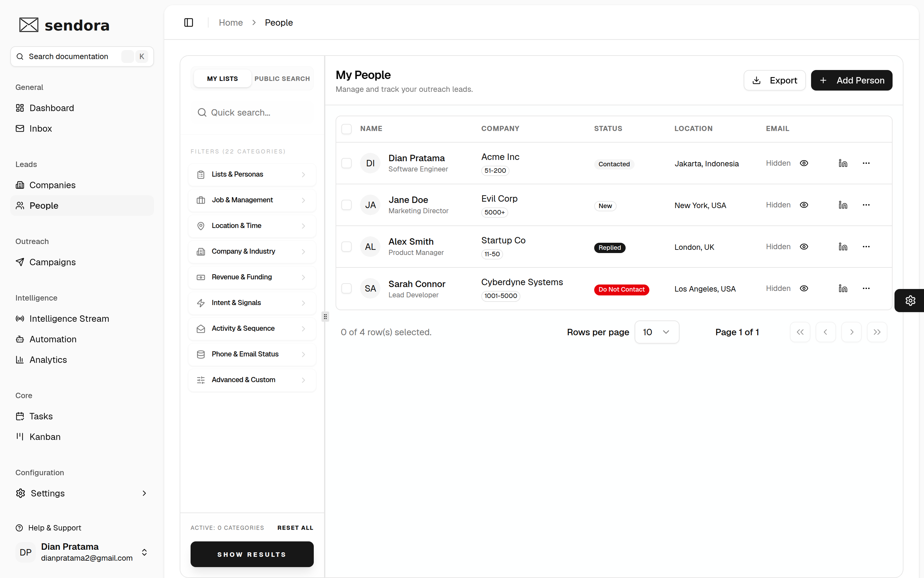Click Home breadcrumb link
Image resolution: width=924 pixels, height=578 pixels.
[x=231, y=22]
